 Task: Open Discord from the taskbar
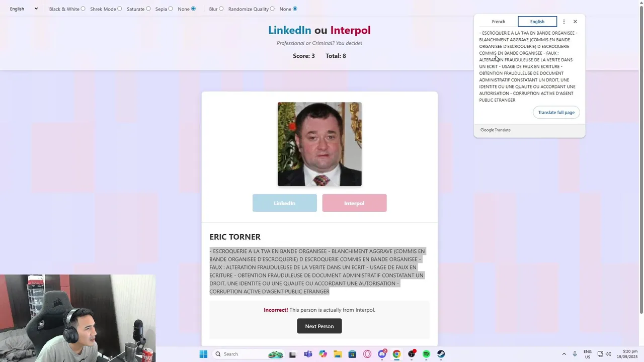[x=382, y=354]
